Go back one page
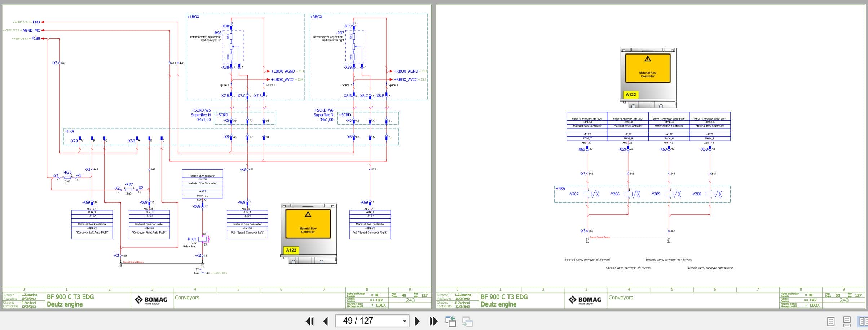Image resolution: width=868 pixels, height=330 pixels. click(x=326, y=321)
